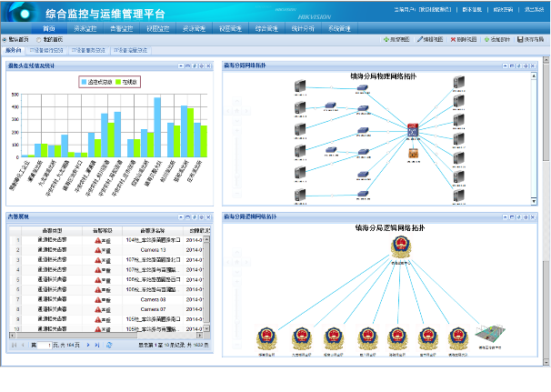Click the topmost left server in physical topology
551x392 pixels.
coord(299,87)
